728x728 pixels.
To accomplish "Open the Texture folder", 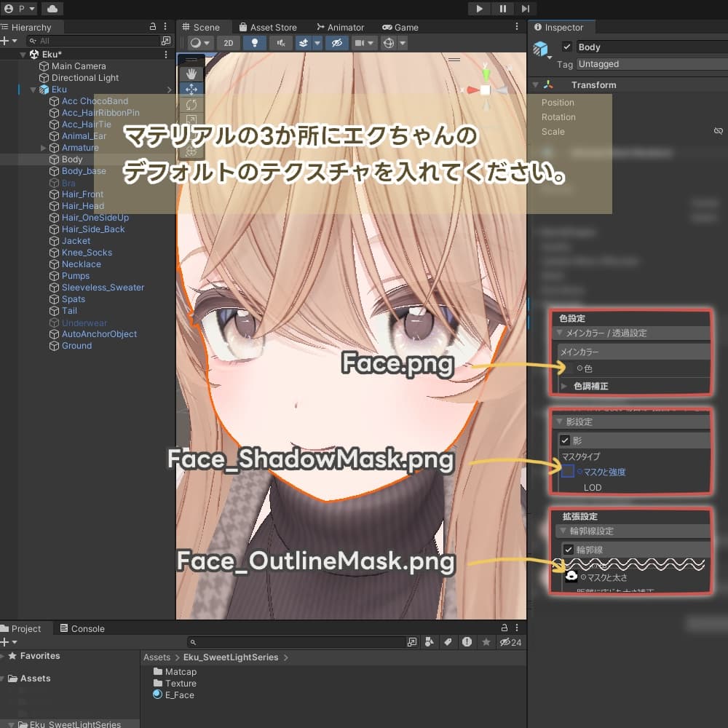I will coord(180,684).
